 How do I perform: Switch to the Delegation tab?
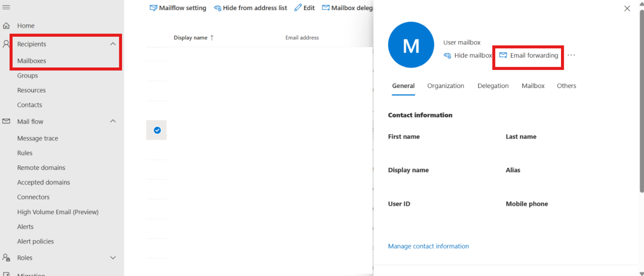(x=493, y=86)
